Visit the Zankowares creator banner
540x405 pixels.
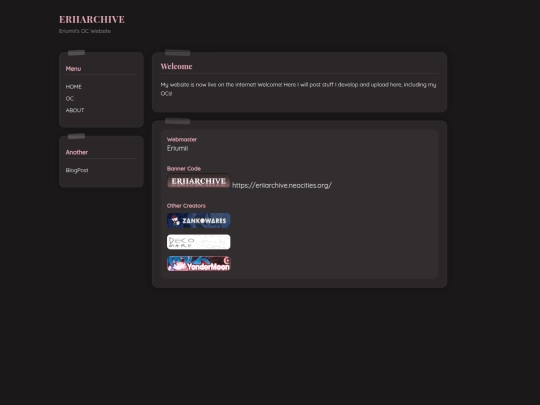[x=199, y=220]
